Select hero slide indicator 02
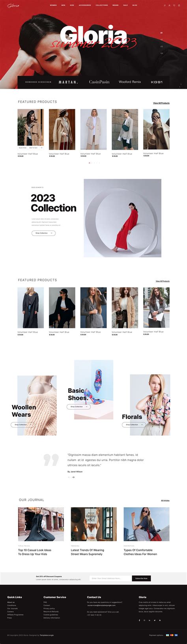Viewport: 187px width, 644px height. tap(161, 40)
